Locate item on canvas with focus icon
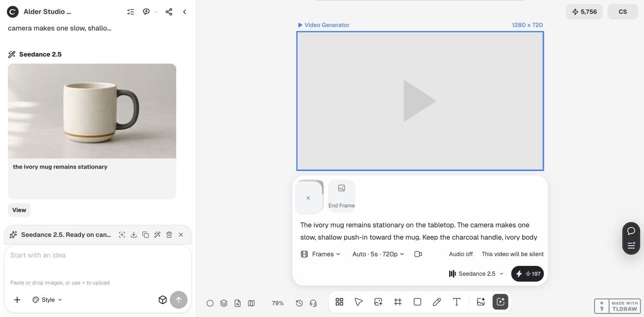Screen dimensions: 644x317 [x=122, y=235]
